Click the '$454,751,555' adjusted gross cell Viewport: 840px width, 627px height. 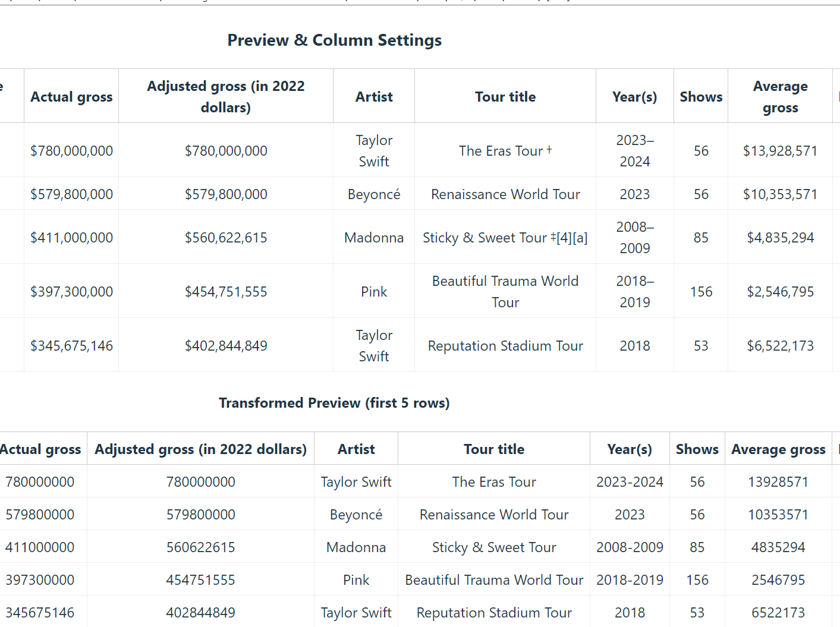(x=226, y=292)
